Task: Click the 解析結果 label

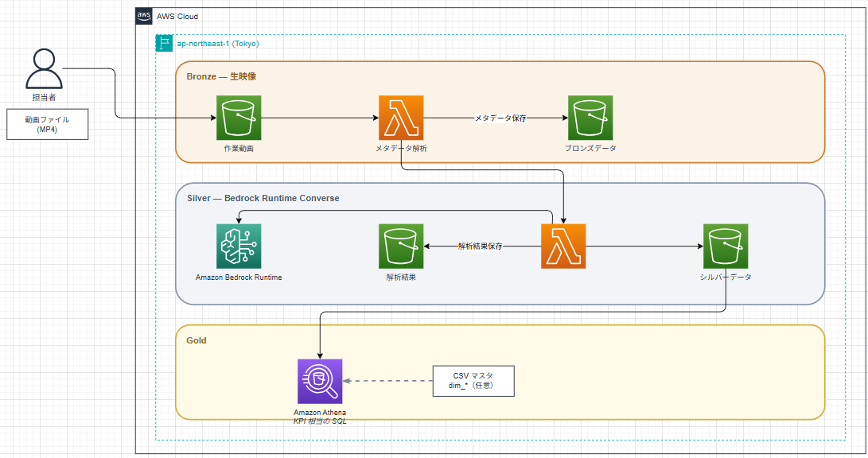Action: pos(401,278)
